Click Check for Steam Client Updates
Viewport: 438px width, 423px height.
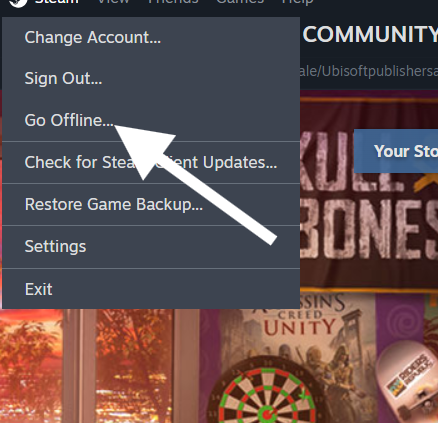151,163
